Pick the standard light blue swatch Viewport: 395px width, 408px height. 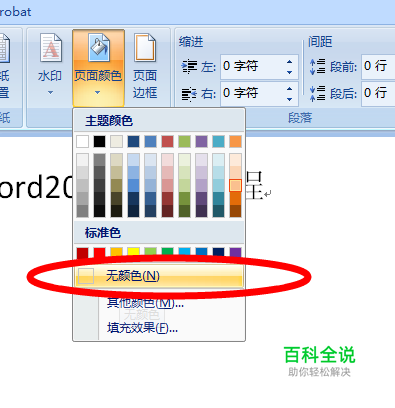(x=184, y=252)
